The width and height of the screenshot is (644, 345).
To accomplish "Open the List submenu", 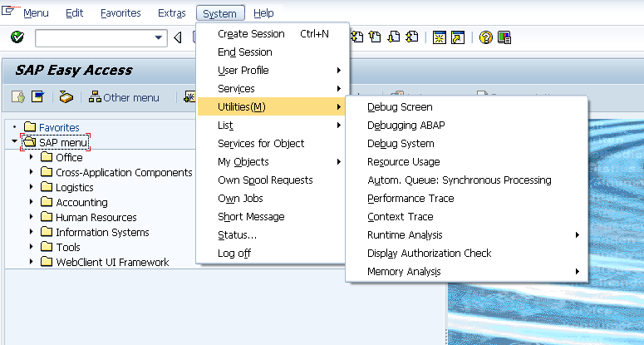I will (273, 126).
